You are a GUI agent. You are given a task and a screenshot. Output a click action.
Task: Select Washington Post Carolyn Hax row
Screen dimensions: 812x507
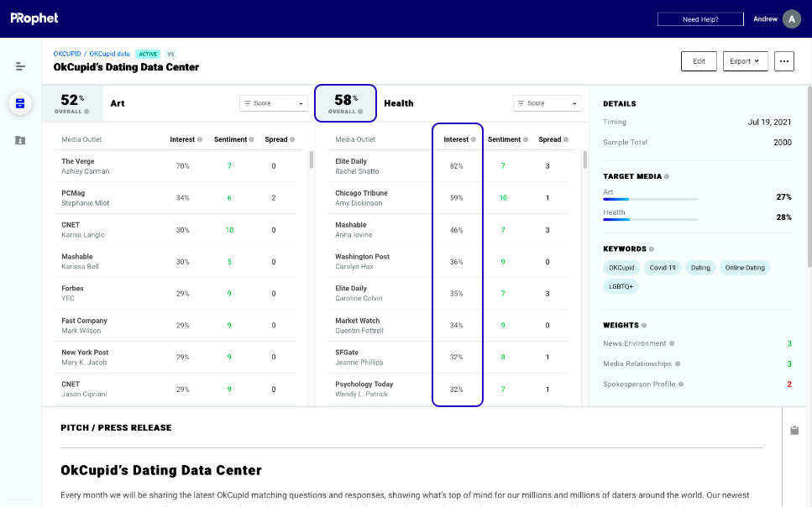(x=448, y=262)
